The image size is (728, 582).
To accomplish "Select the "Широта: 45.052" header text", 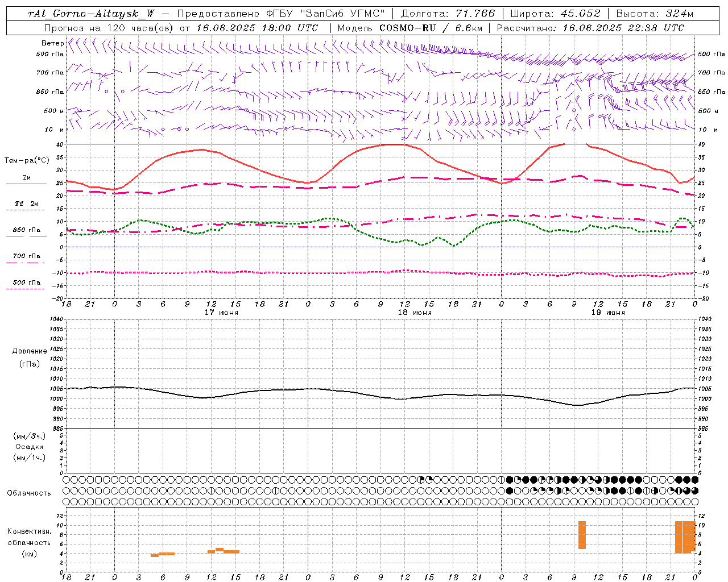I will (x=555, y=14).
